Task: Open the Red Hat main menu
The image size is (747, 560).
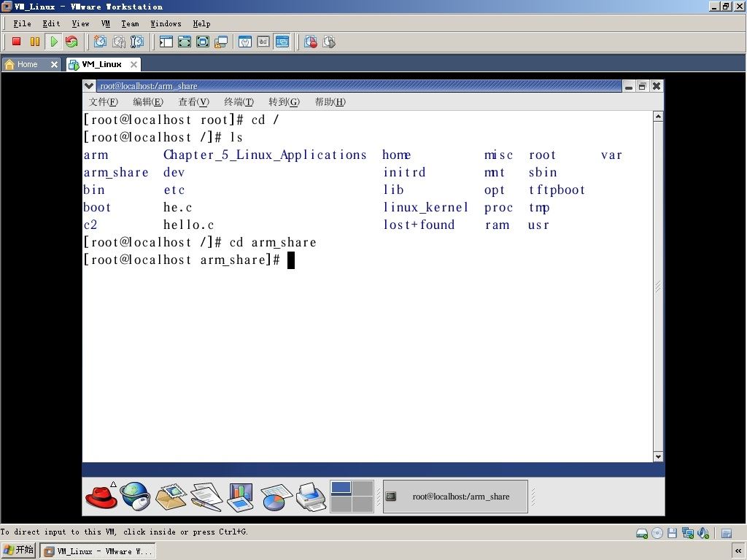Action: (101, 497)
